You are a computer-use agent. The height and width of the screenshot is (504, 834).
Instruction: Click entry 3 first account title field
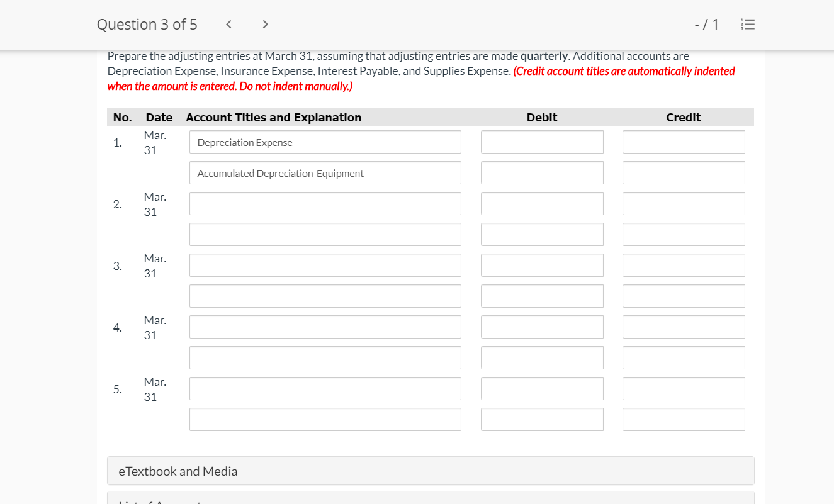pos(325,266)
